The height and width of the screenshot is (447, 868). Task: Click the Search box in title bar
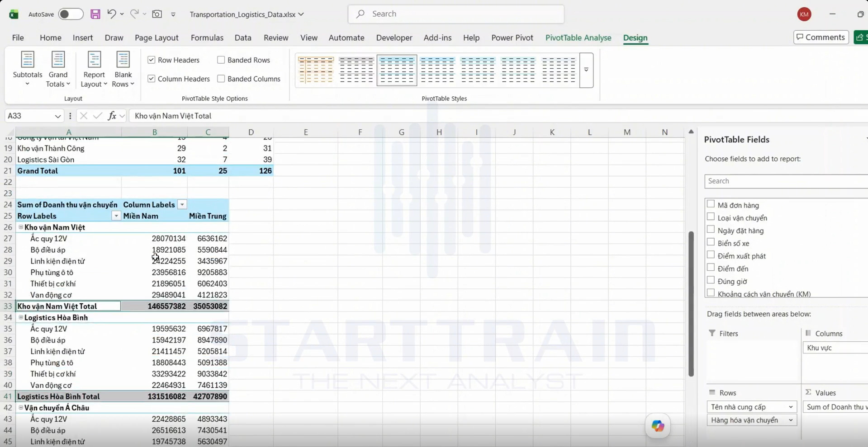tap(456, 14)
